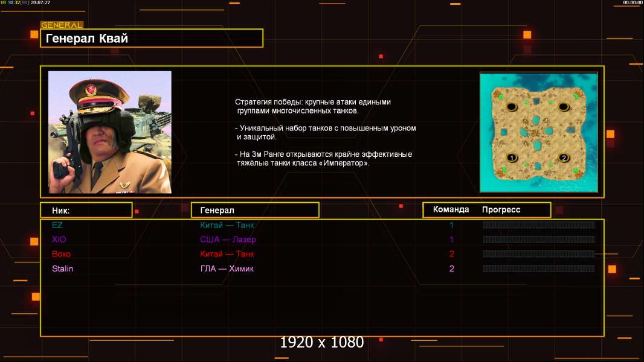The image size is (644, 362).
Task: Click the ГЛА — Химик general entry
Action: pos(227,268)
